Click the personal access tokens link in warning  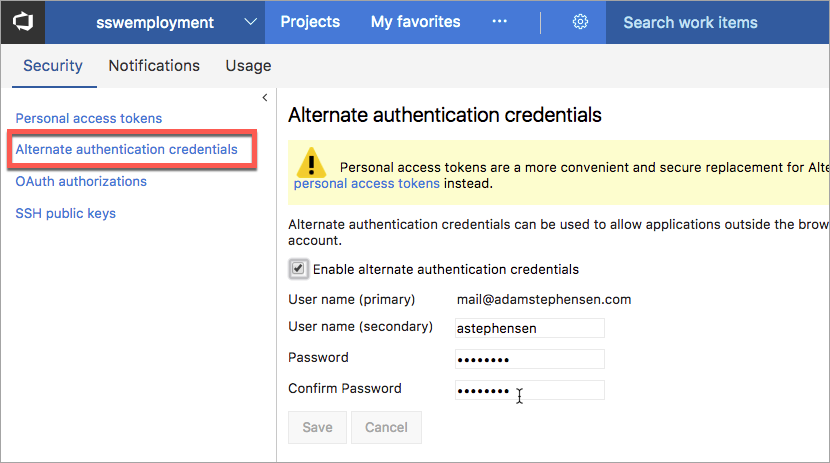(366, 183)
